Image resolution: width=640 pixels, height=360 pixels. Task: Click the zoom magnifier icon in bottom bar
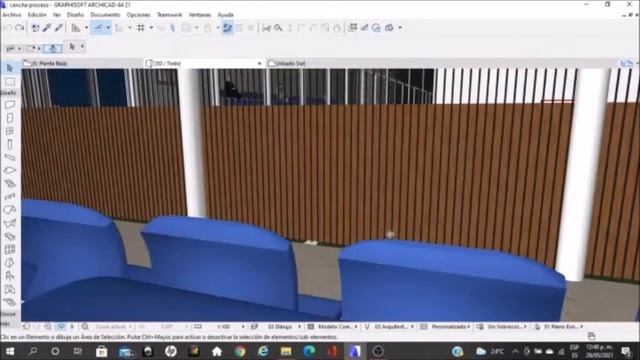point(48,327)
